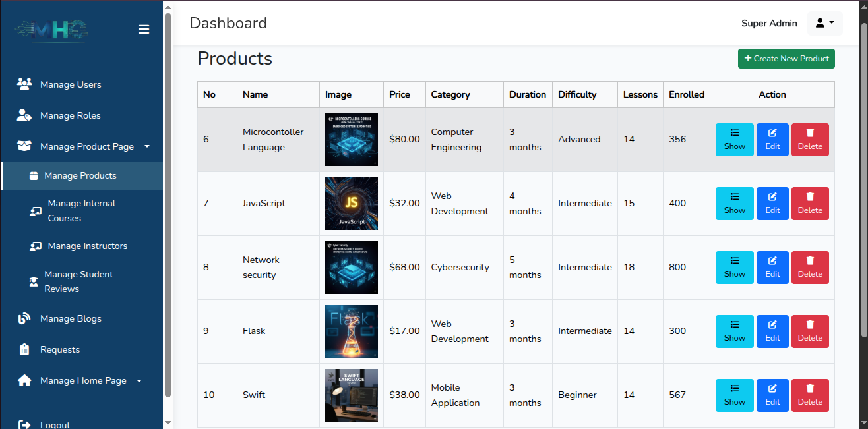Image resolution: width=868 pixels, height=429 pixels.
Task: Show details for the JavaScript product
Action: point(734,204)
